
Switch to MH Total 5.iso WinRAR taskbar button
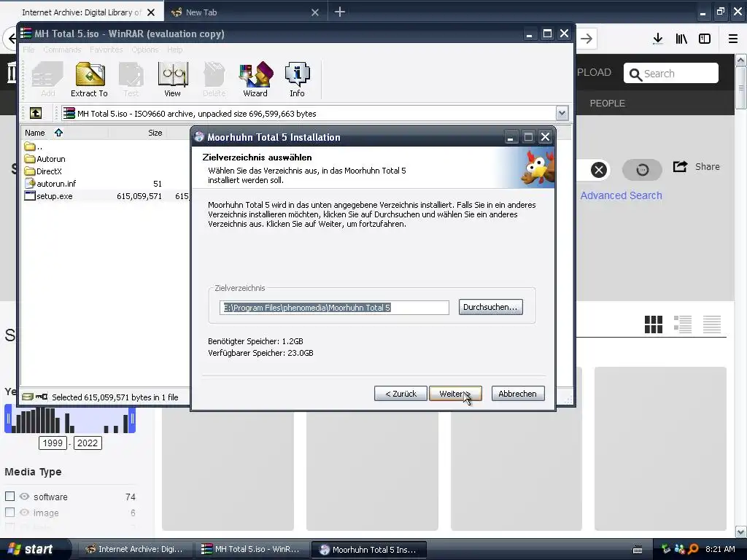(252, 549)
